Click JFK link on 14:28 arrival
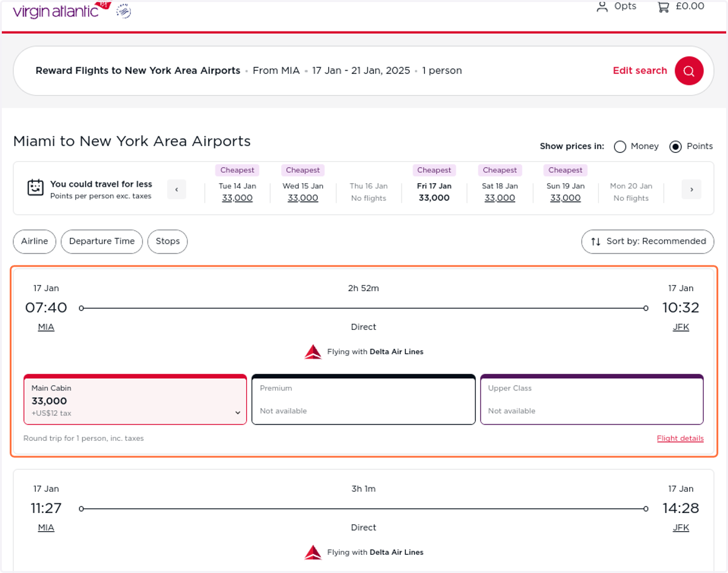 pyautogui.click(x=681, y=528)
